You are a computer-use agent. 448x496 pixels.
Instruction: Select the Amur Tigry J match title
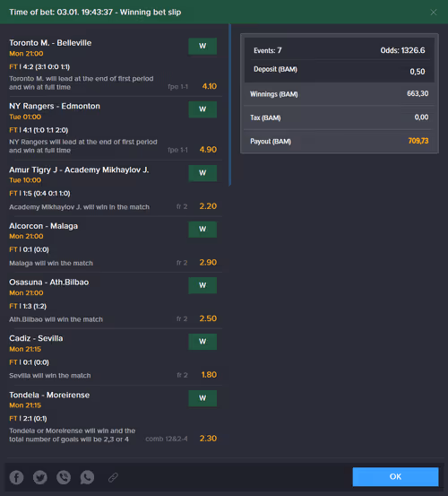coord(79,170)
